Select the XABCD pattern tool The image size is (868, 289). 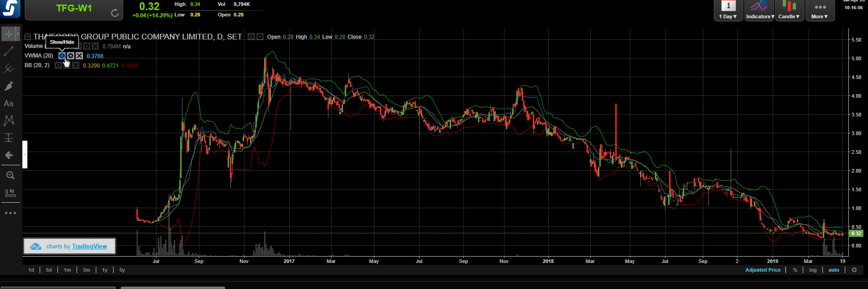tap(9, 121)
